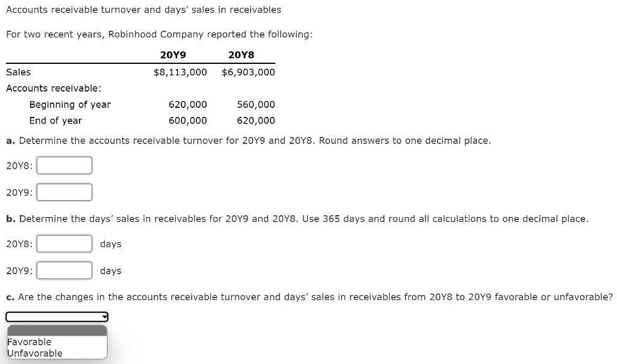Image resolution: width=617 pixels, height=364 pixels.
Task: Click the Accounts receivable heading
Action: pos(52,88)
